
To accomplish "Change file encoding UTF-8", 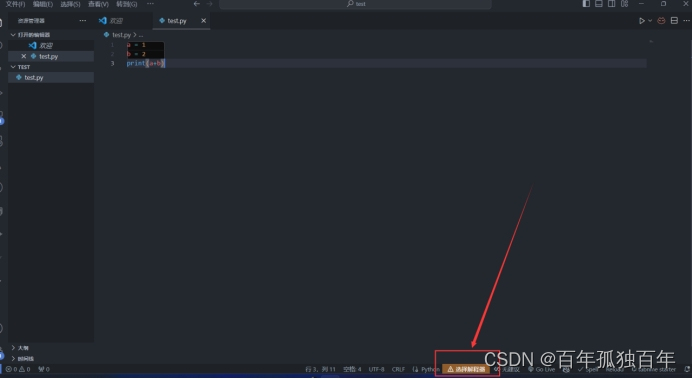I will 376,369.
